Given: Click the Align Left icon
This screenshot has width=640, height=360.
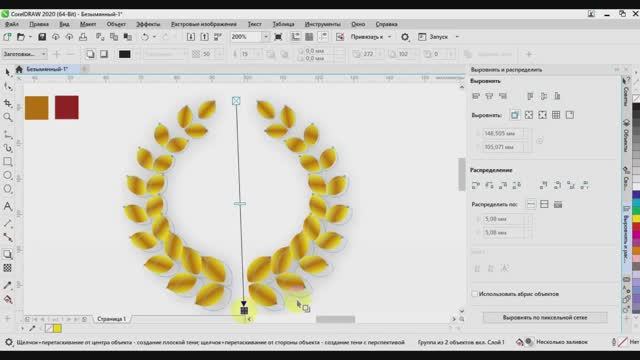Looking at the screenshot, I should [476, 96].
